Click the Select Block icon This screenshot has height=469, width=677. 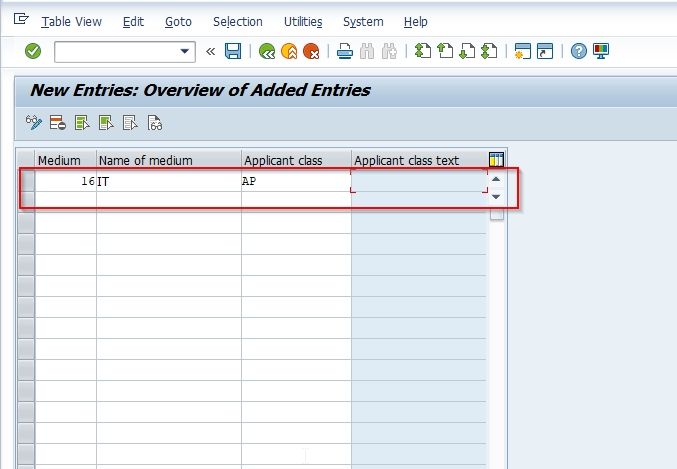(106, 123)
